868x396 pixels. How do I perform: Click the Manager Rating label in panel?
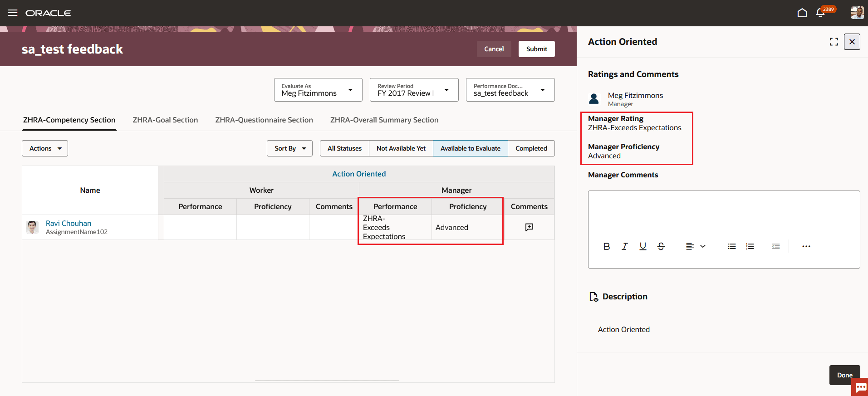(616, 118)
